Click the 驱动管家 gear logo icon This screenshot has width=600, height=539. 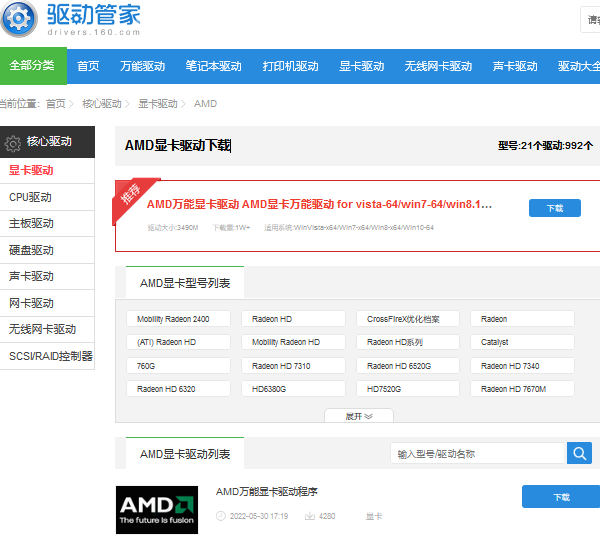(x=18, y=19)
